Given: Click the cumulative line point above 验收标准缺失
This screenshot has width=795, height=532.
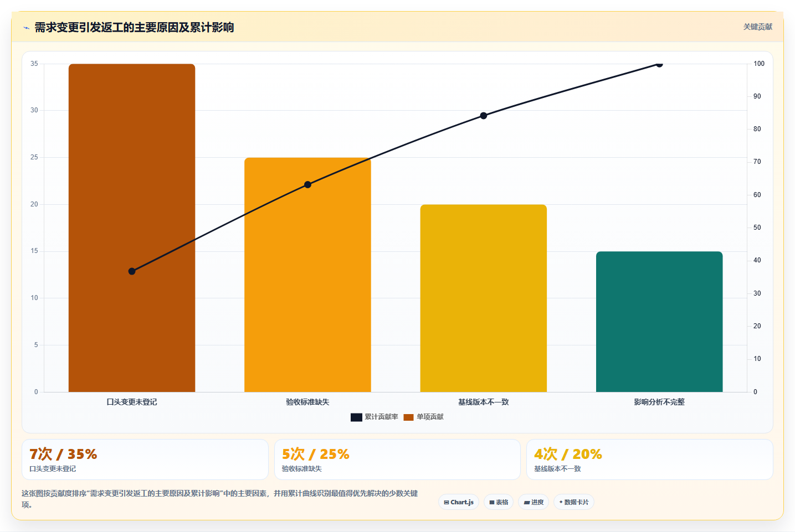Looking at the screenshot, I should [307, 184].
